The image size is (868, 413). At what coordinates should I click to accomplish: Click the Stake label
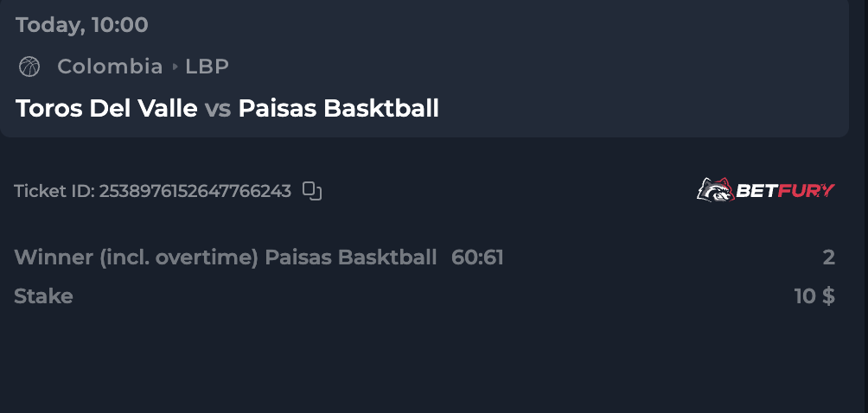[x=43, y=296]
